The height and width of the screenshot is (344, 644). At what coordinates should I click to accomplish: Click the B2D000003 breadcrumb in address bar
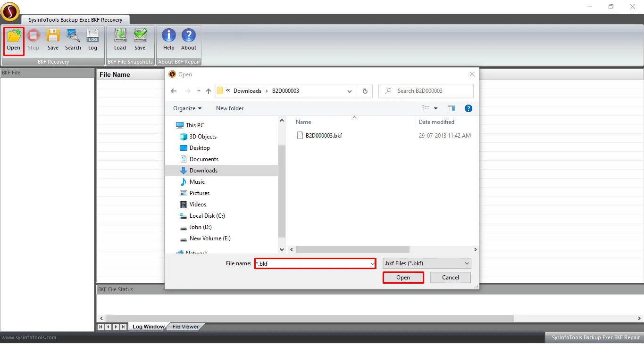(x=285, y=91)
